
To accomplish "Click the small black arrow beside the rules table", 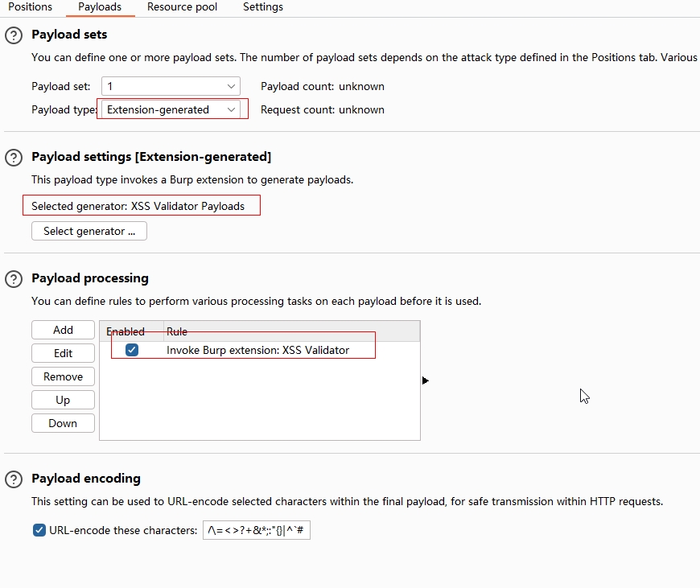I will (425, 380).
